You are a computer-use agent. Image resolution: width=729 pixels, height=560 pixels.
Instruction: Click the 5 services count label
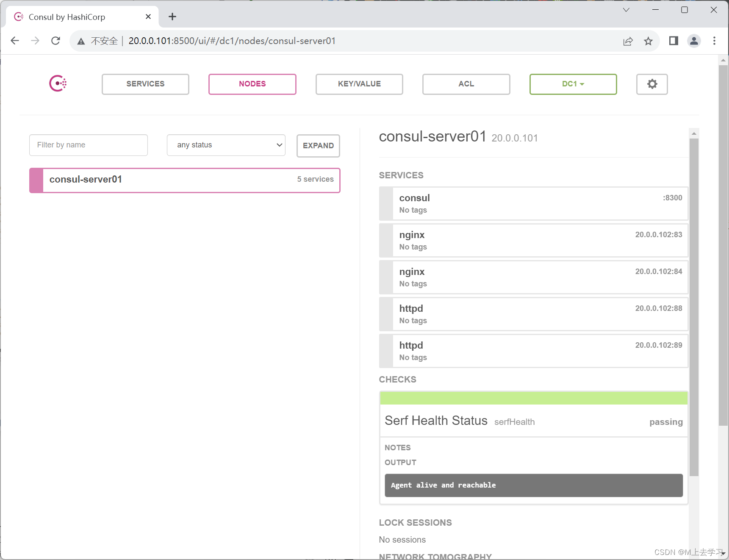(x=315, y=179)
